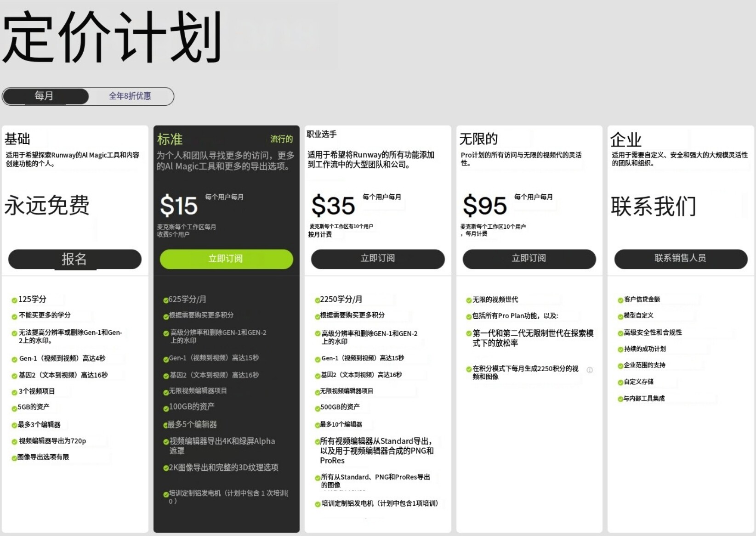Click 所有从Standard、PNG和ProRes导出的图像 text
Viewport: 756px width, 536px height.
pos(375,481)
